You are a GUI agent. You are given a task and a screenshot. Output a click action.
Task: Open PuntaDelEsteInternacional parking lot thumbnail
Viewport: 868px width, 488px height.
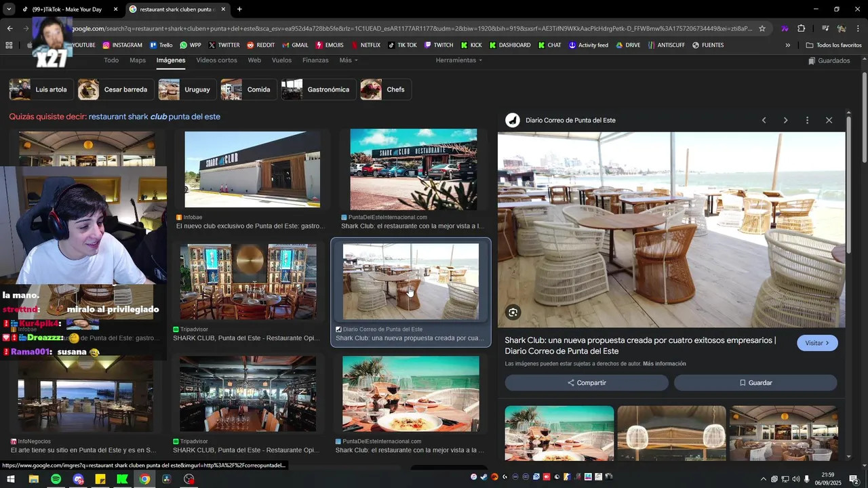(414, 169)
